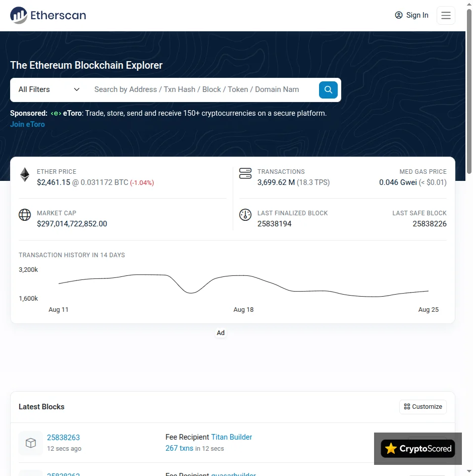Click the Etherscan logo
The image size is (473, 476).
pos(48,15)
